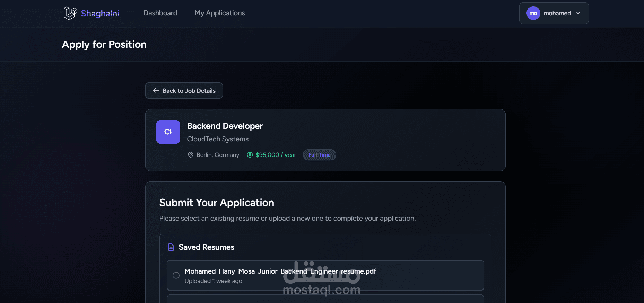The height and width of the screenshot is (303, 644).
Task: Open the mohamed user dropdown
Action: click(x=554, y=13)
